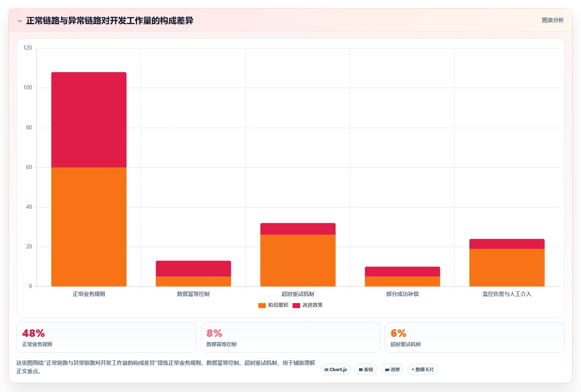581x392 pixels.
Task: Select the 进度 tag chip
Action: pyautogui.click(x=392, y=369)
